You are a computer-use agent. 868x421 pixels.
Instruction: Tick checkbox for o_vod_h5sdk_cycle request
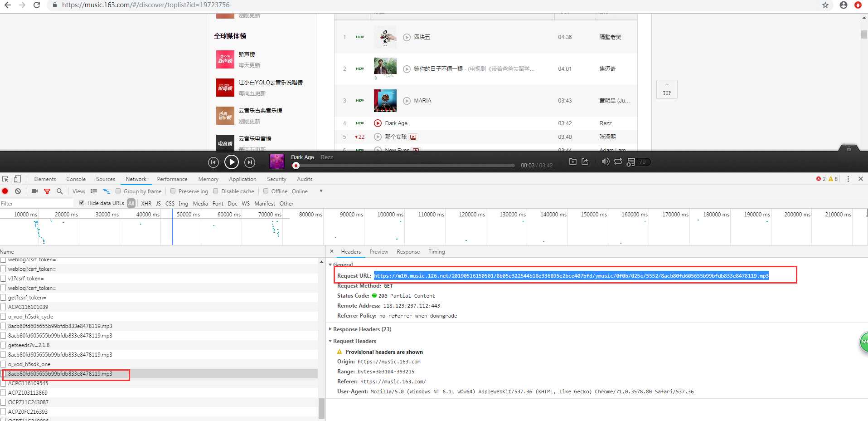click(3, 317)
